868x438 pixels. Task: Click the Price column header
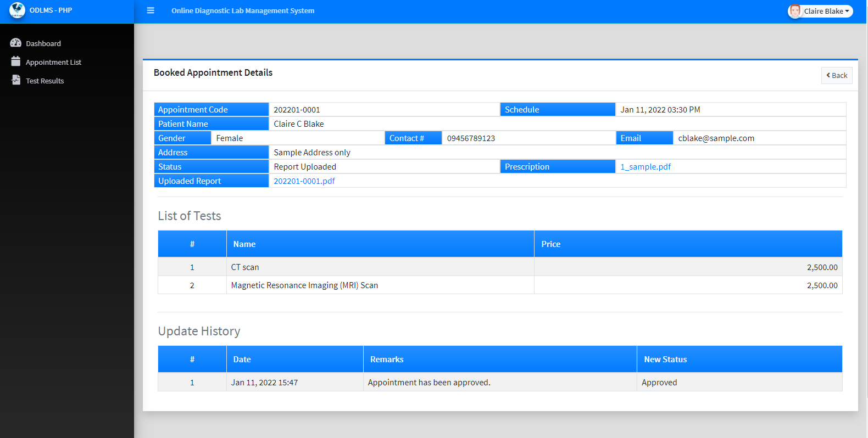(x=551, y=244)
